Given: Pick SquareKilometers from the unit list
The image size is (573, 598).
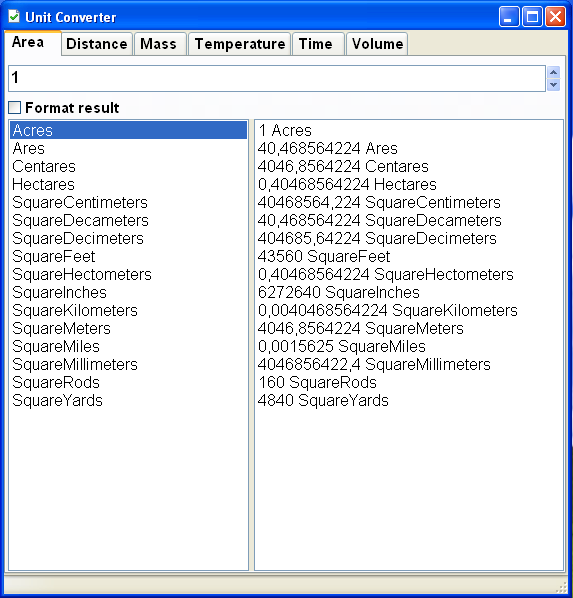Looking at the screenshot, I should tap(129, 310).
